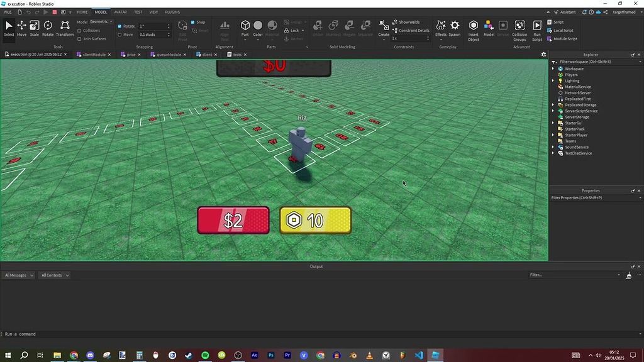Expand StarterGui in the Explorer
This screenshot has height=362, width=644.
click(553, 123)
